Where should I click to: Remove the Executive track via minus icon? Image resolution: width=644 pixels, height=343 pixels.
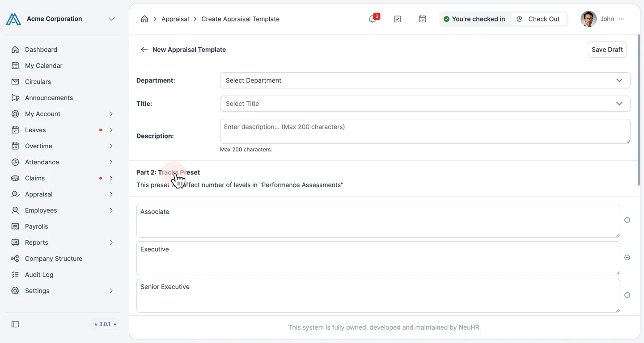click(627, 258)
